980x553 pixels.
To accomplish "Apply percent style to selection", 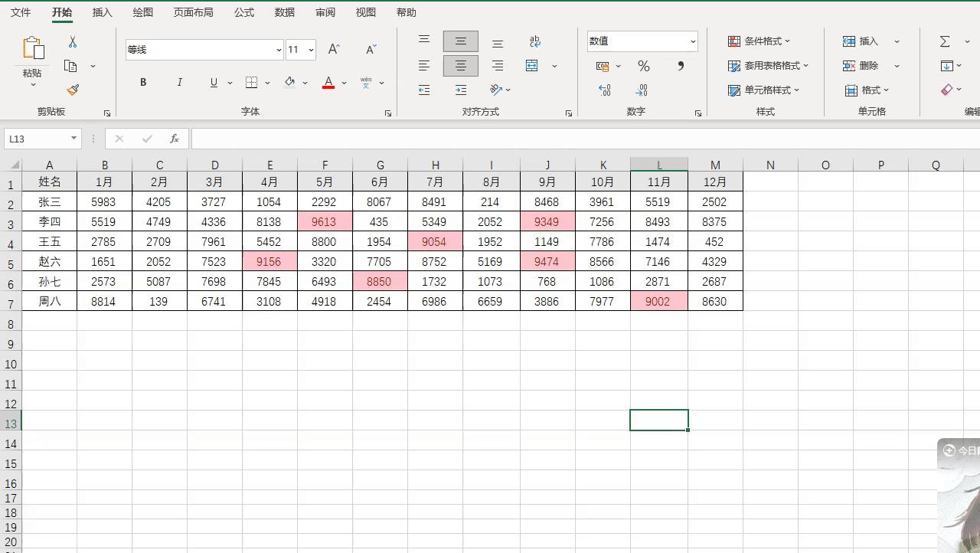I will 643,66.
